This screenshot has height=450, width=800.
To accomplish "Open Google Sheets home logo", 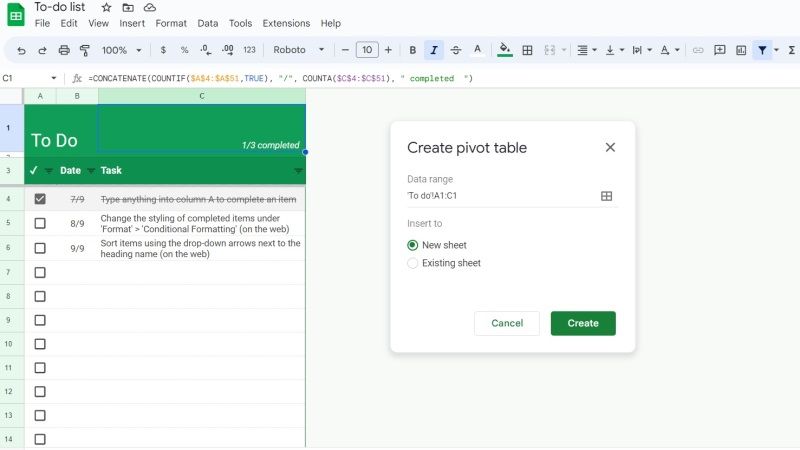I will click(16, 15).
